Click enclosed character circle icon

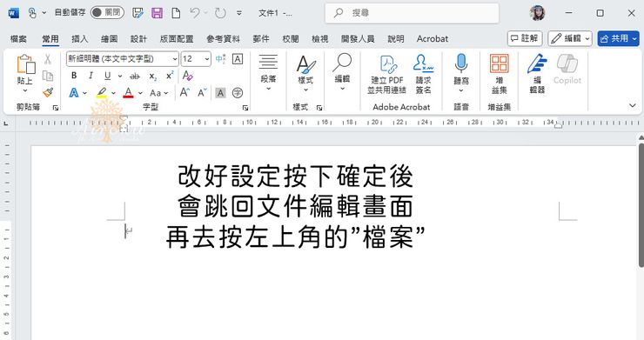[238, 93]
